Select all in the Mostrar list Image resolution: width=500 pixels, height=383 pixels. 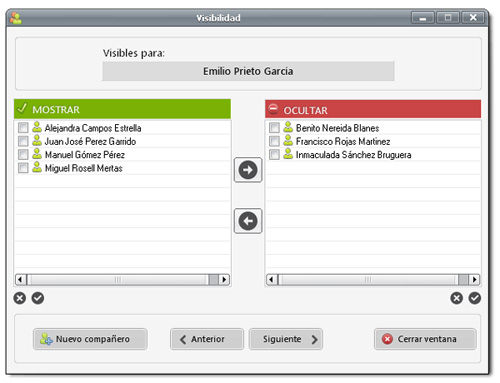[38, 298]
